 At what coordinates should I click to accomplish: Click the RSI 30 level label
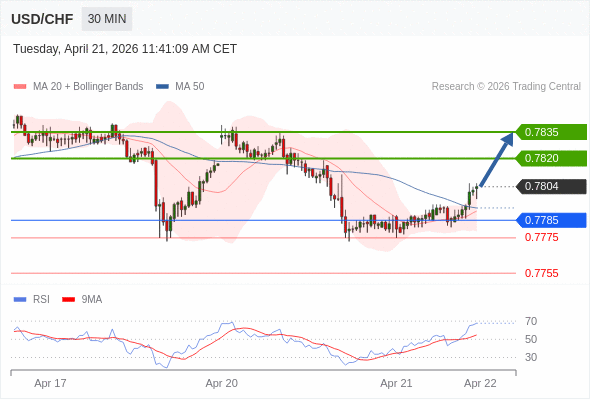[531, 357]
